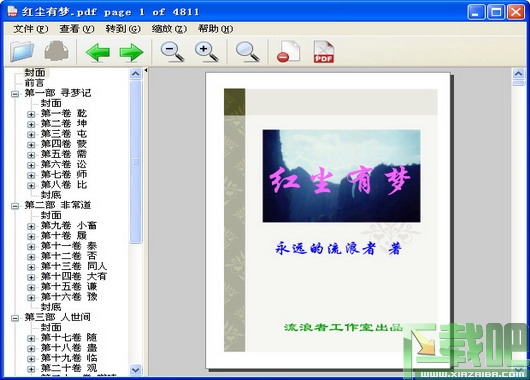Click the red PDF document icon
The height and width of the screenshot is (380, 530).
point(324,52)
